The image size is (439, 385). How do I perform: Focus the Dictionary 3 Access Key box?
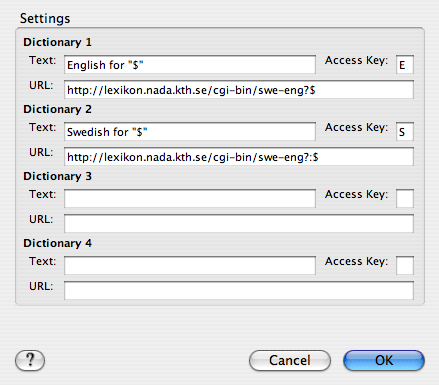point(405,199)
